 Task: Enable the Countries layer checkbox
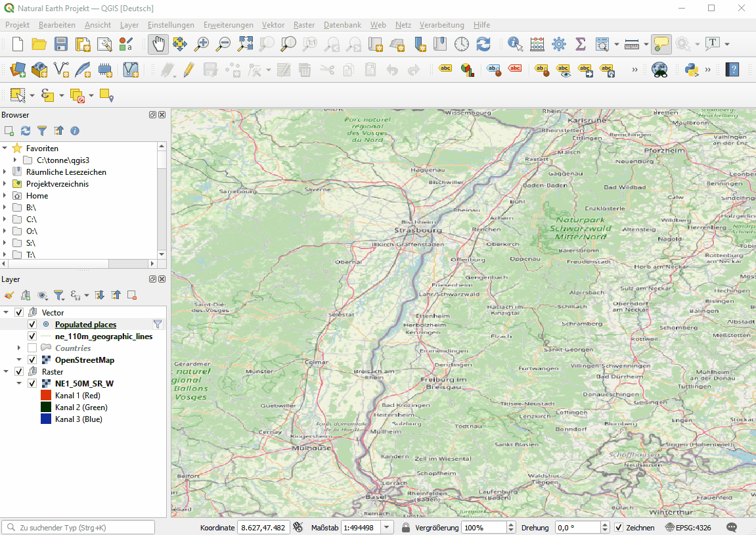pos(32,348)
